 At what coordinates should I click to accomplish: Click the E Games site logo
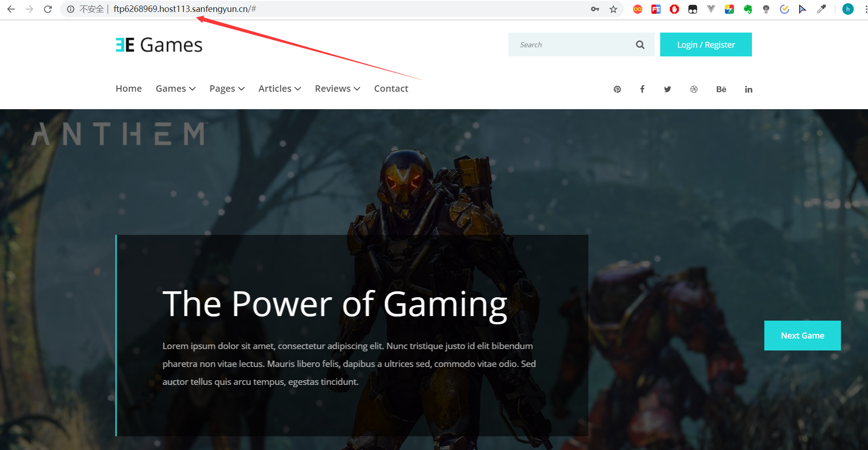[159, 45]
